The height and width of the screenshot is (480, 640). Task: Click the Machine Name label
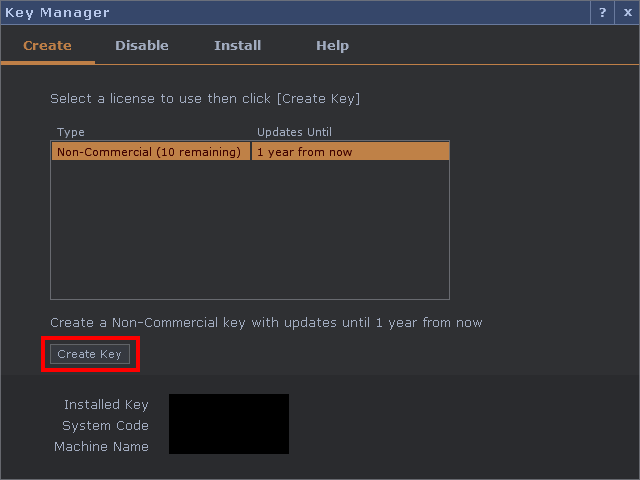point(101,447)
